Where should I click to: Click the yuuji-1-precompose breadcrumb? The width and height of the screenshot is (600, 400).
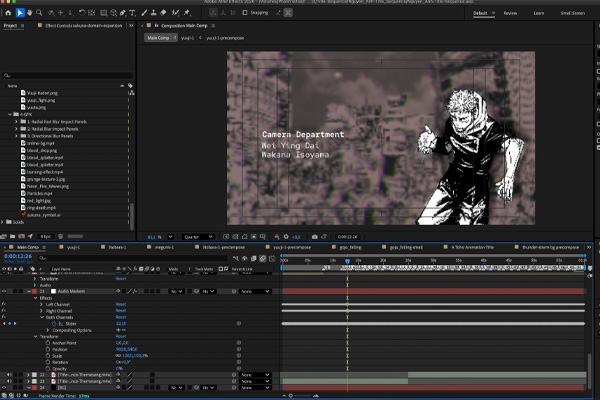click(x=225, y=38)
